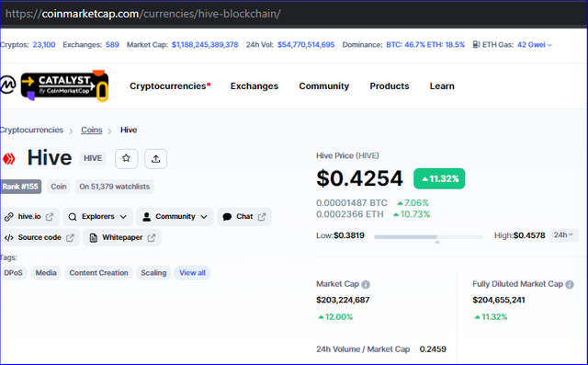Open the Exchanges nav menu
The width and height of the screenshot is (588, 365).
pyautogui.click(x=254, y=86)
